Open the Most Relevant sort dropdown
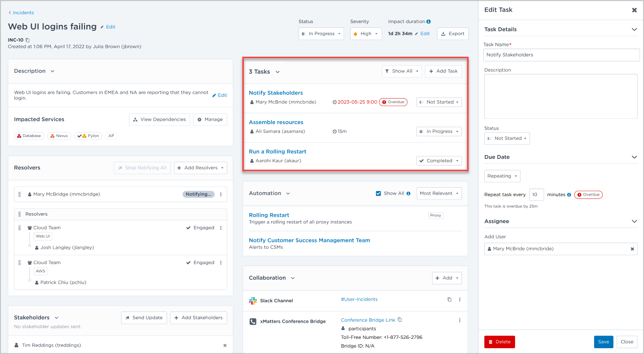 pyautogui.click(x=439, y=194)
